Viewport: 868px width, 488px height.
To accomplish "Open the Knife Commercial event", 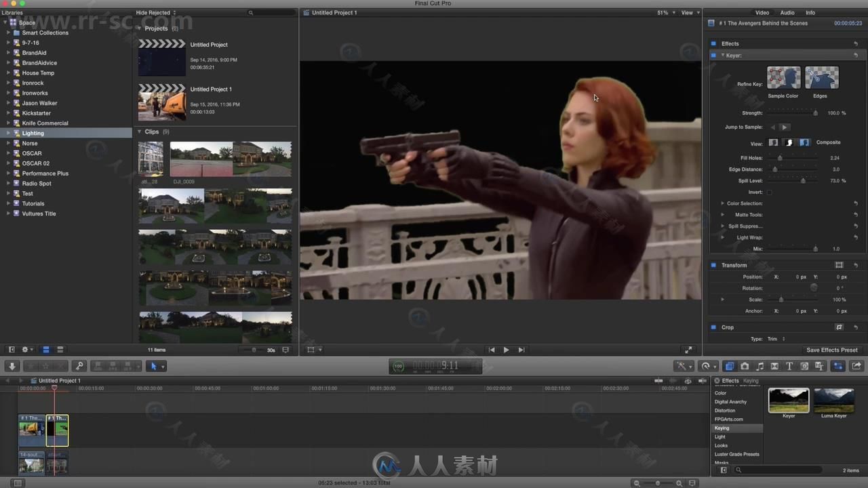I will pos(45,123).
